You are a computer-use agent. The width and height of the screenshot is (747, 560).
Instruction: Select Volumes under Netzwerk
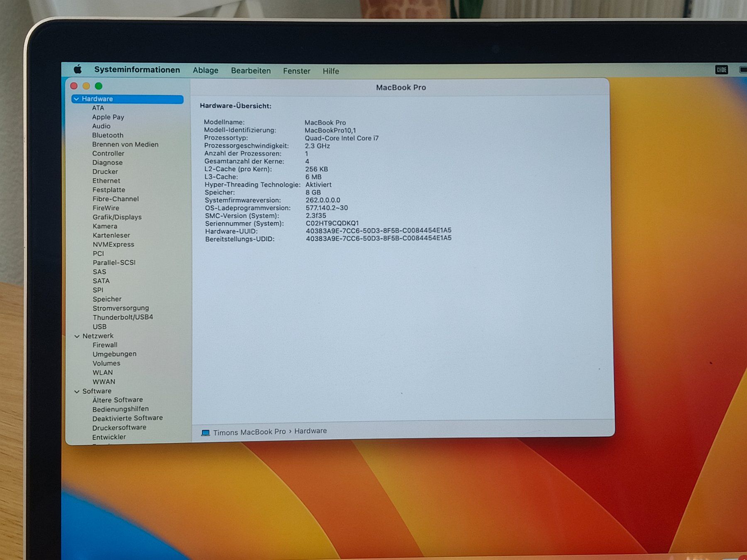[x=106, y=363]
